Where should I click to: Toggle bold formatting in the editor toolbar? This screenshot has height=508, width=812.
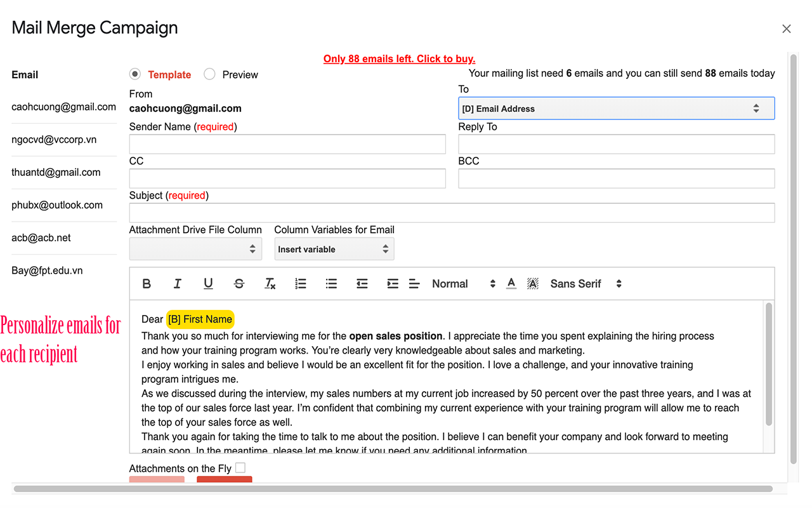(147, 284)
